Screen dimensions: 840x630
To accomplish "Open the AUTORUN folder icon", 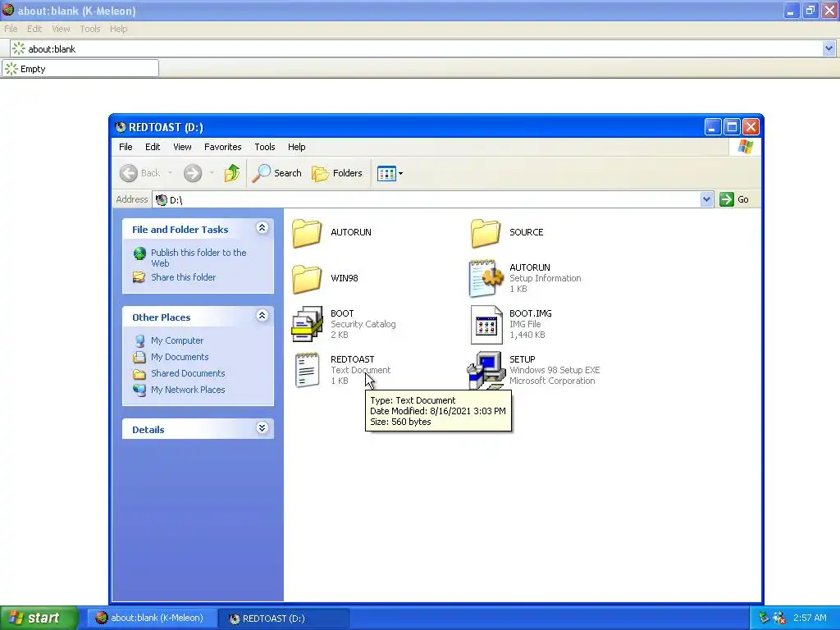I will 307,233.
